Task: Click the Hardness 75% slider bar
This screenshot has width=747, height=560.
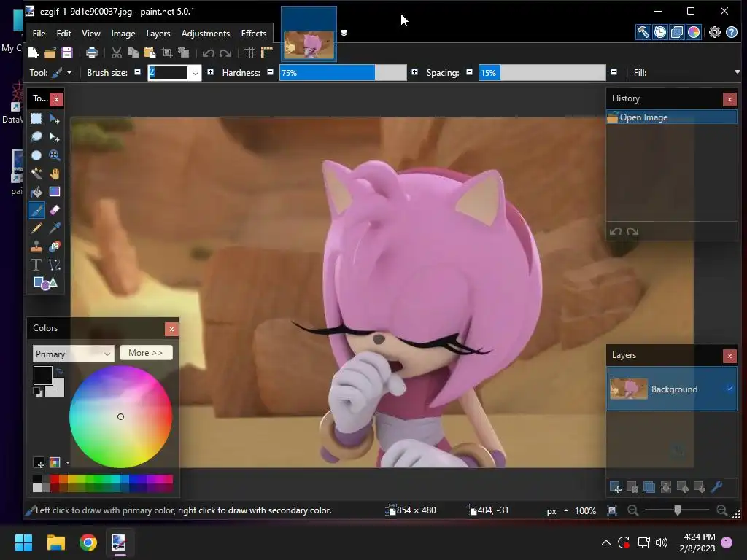Action: click(x=343, y=73)
